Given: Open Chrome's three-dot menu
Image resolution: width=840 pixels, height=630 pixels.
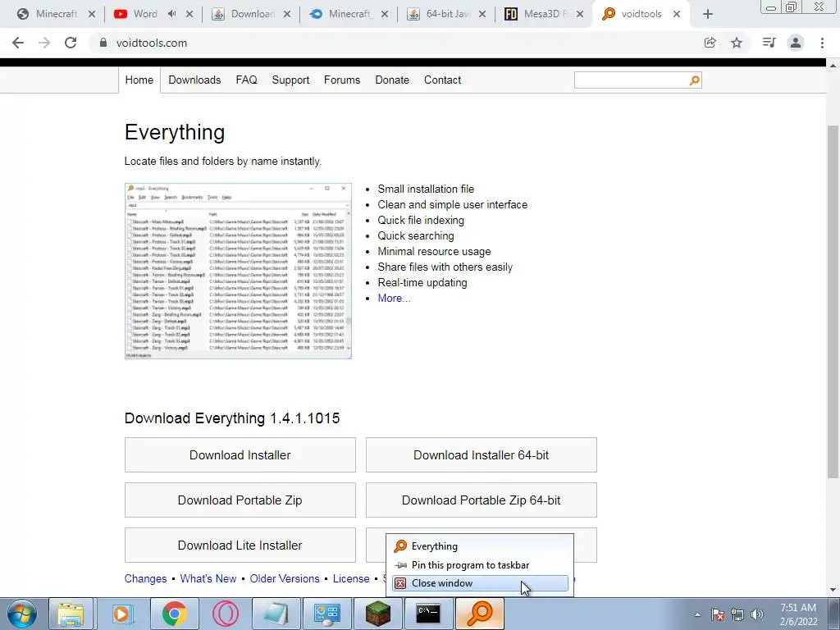Looking at the screenshot, I should [822, 43].
